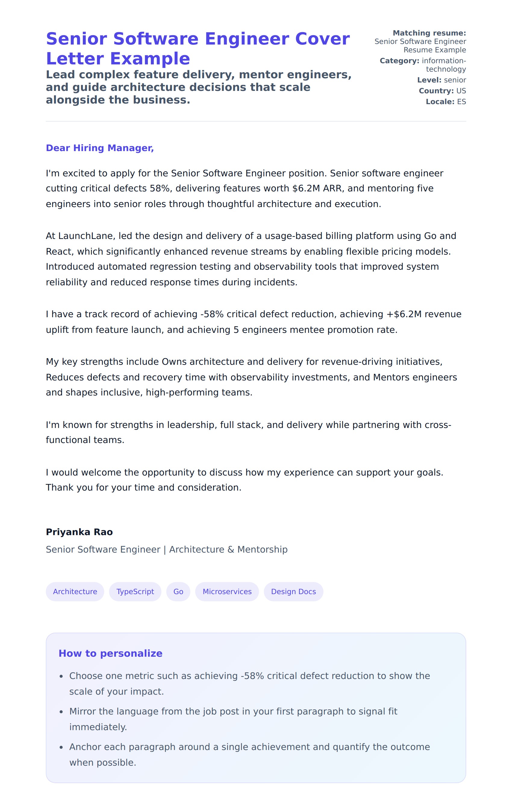
Task: Click the 'My key strengths include' paragraph
Action: tap(251, 377)
